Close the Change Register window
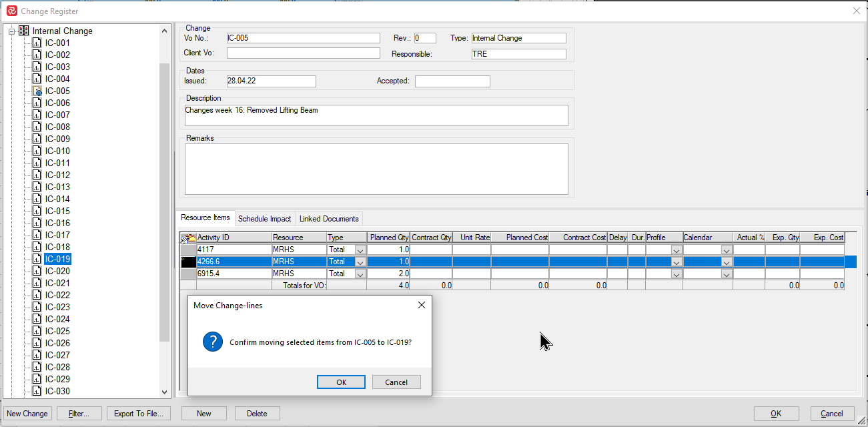 857,11
